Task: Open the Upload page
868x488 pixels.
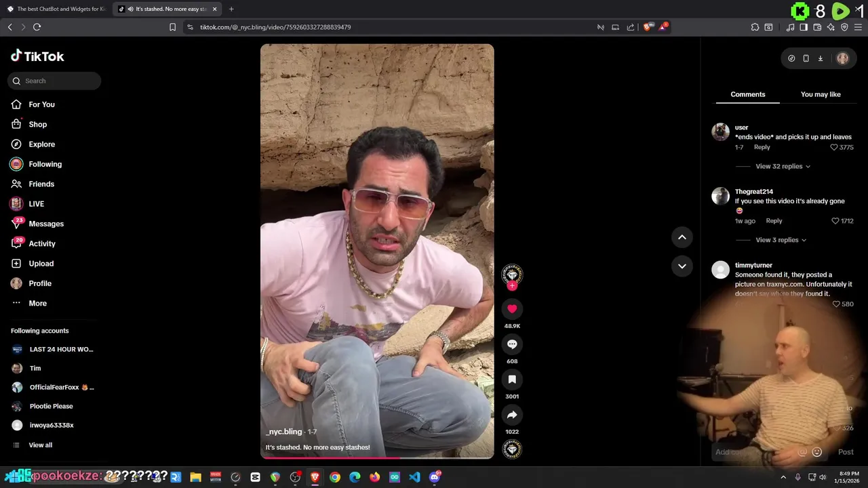Action: pos(41,264)
